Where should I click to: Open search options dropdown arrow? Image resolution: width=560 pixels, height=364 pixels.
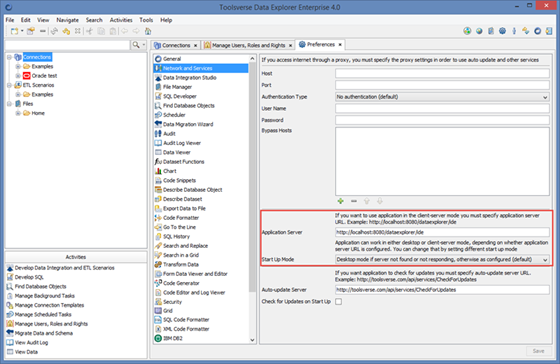[144, 45]
